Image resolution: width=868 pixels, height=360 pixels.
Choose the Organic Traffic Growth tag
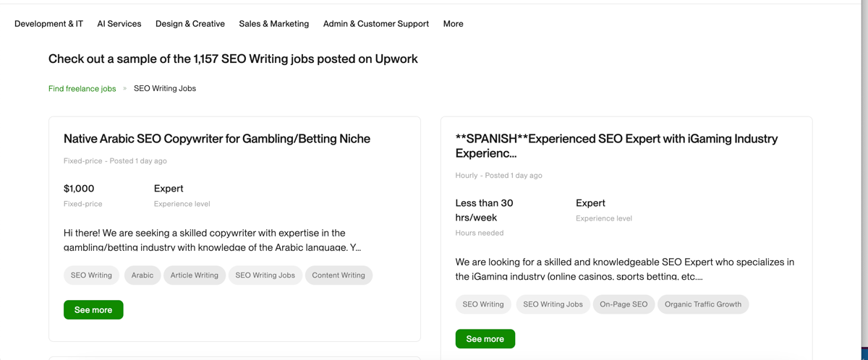703,304
